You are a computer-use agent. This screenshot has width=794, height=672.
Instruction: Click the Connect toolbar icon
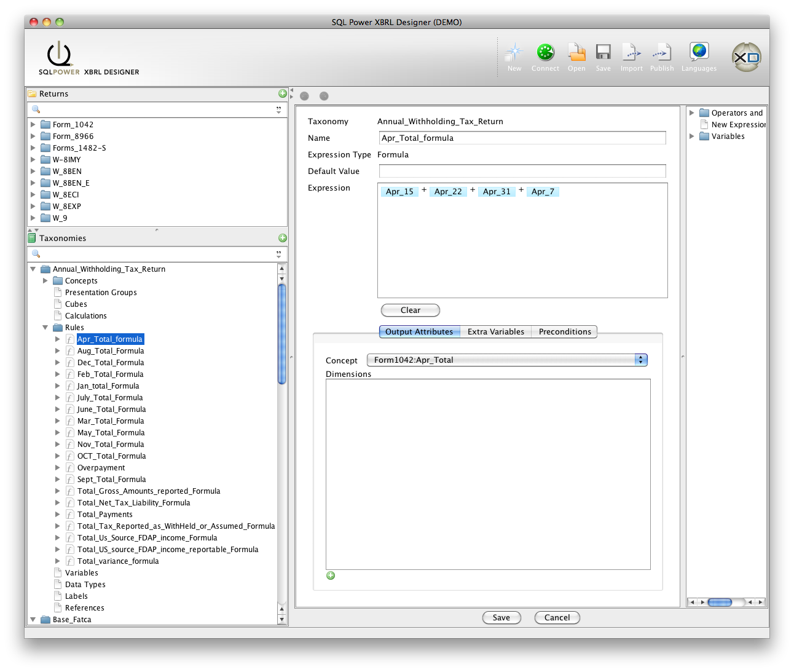coord(545,53)
